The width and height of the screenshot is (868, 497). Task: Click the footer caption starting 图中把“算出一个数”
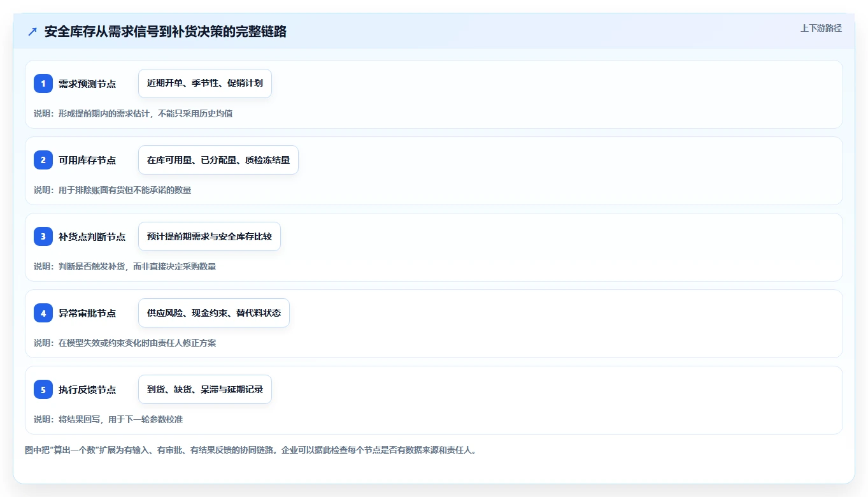250,450
